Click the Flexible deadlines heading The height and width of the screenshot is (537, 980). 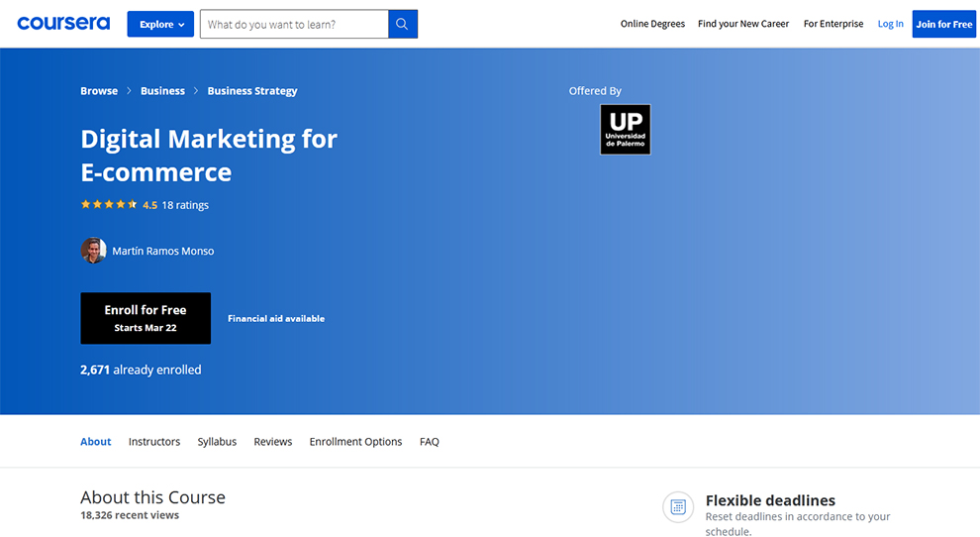770,500
